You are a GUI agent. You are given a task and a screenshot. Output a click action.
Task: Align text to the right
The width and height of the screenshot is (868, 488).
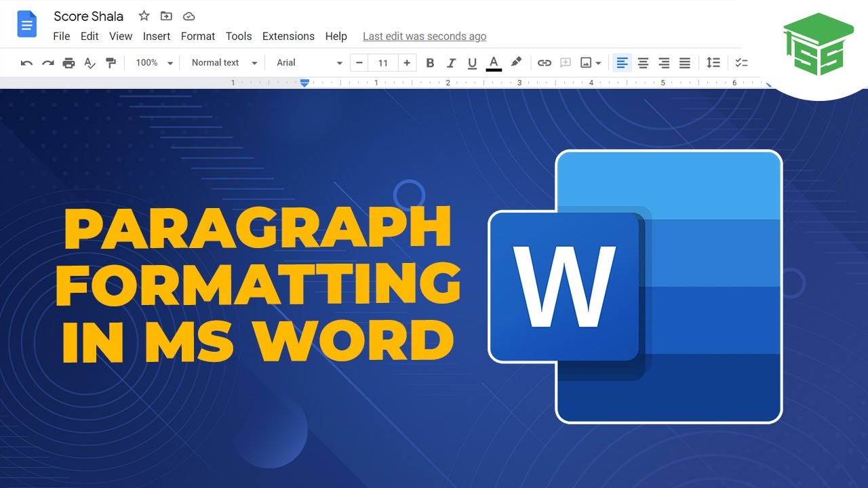tap(664, 63)
